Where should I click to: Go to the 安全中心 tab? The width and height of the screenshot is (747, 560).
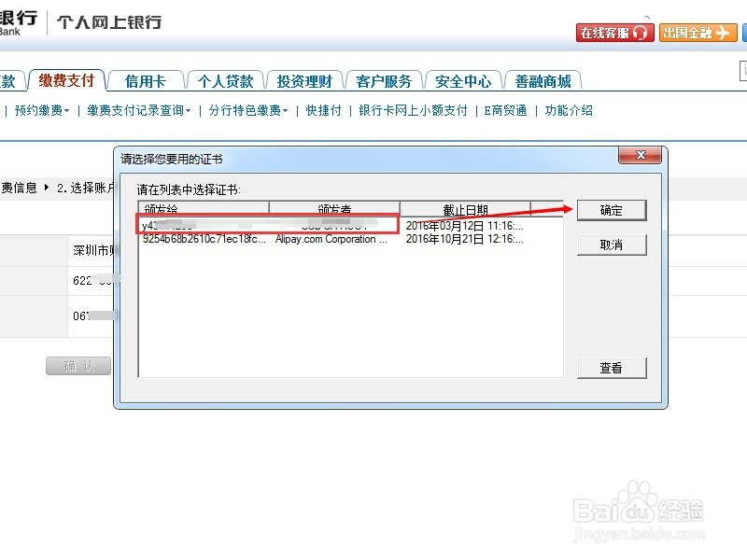463,80
